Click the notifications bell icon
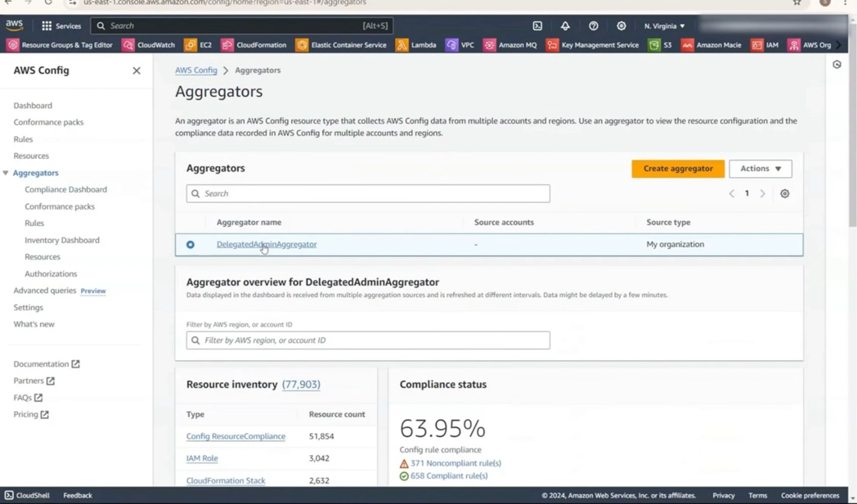The width and height of the screenshot is (857, 504). click(x=565, y=25)
